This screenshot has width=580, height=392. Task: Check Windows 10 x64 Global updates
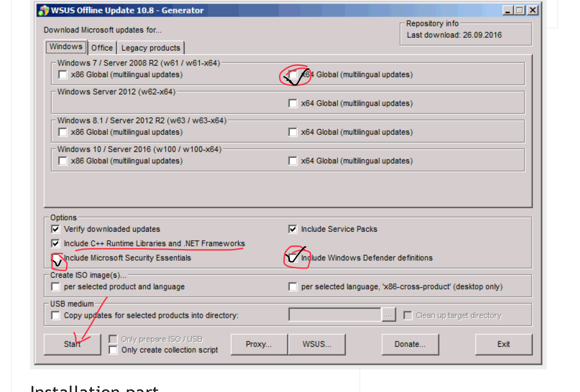click(x=293, y=161)
